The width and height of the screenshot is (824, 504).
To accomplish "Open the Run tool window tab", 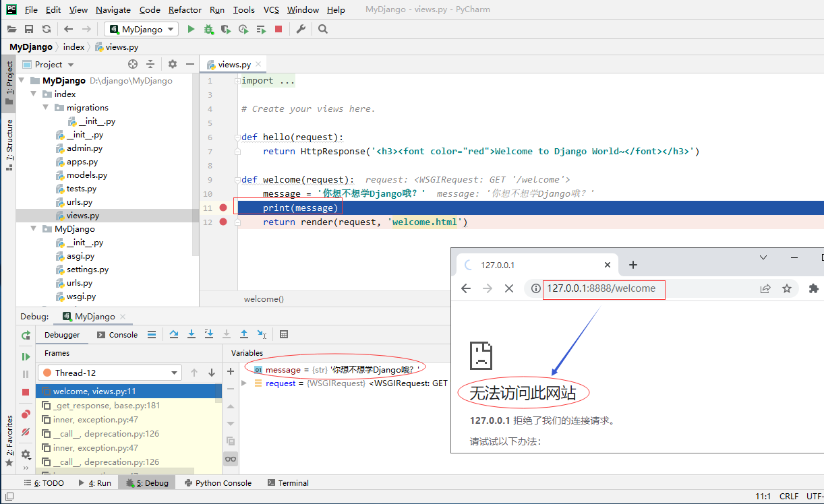I will (94, 483).
